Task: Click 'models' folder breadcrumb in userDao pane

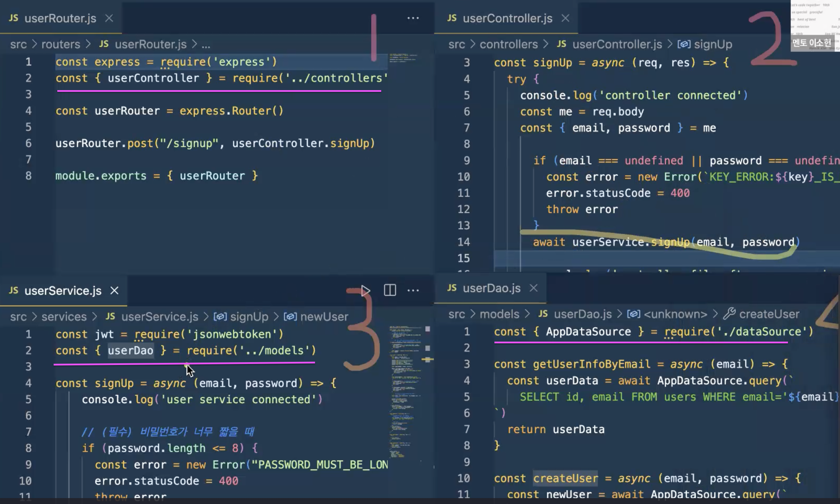Action: 499,314
